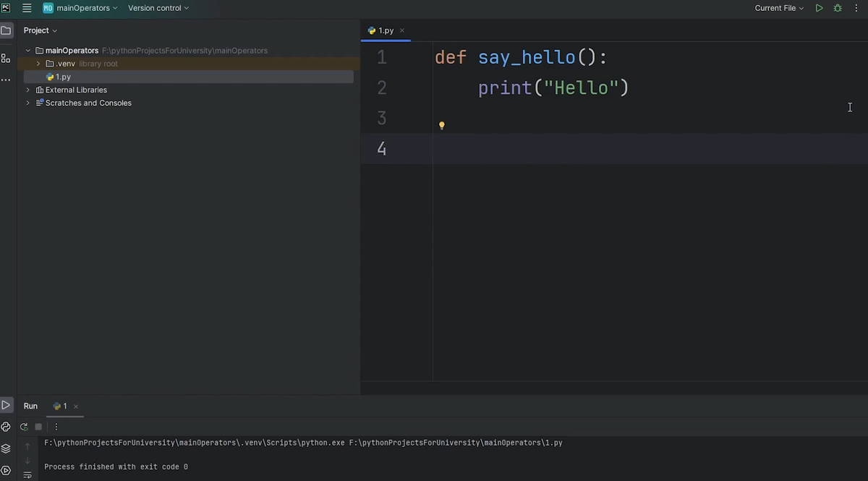Expand Scratches and Consoles node

[x=28, y=103]
